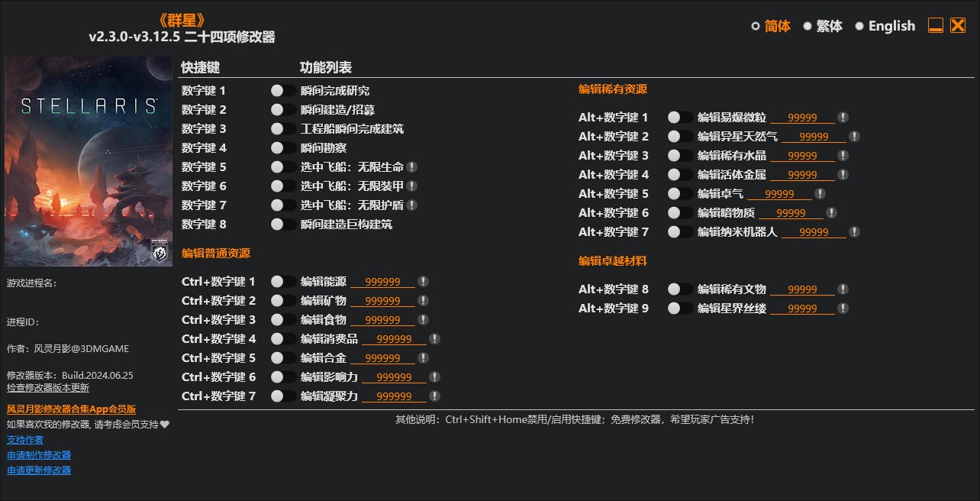The image size is (980, 501).
Task: Select 繁体 language option
Action: [823, 26]
